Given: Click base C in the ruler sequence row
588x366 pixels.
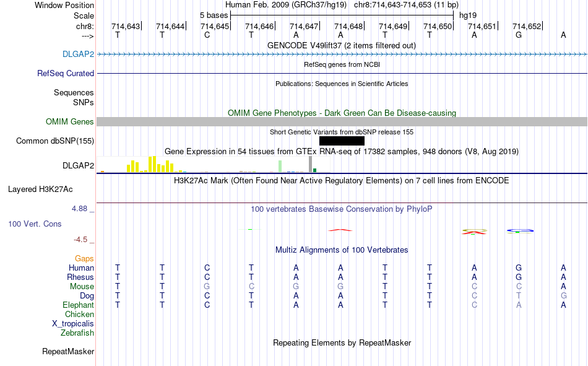Looking at the screenshot, I should (207, 35).
